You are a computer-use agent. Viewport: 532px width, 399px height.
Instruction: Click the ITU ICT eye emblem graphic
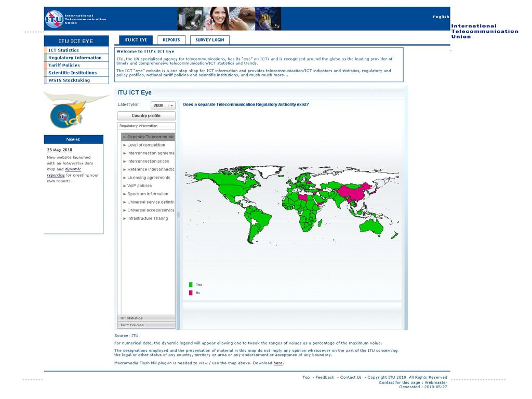click(67, 114)
